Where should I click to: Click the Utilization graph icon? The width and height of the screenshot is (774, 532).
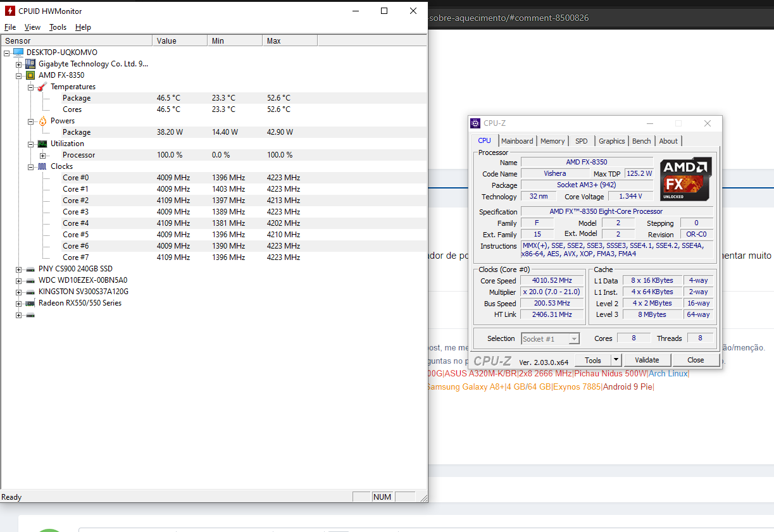[x=42, y=144]
